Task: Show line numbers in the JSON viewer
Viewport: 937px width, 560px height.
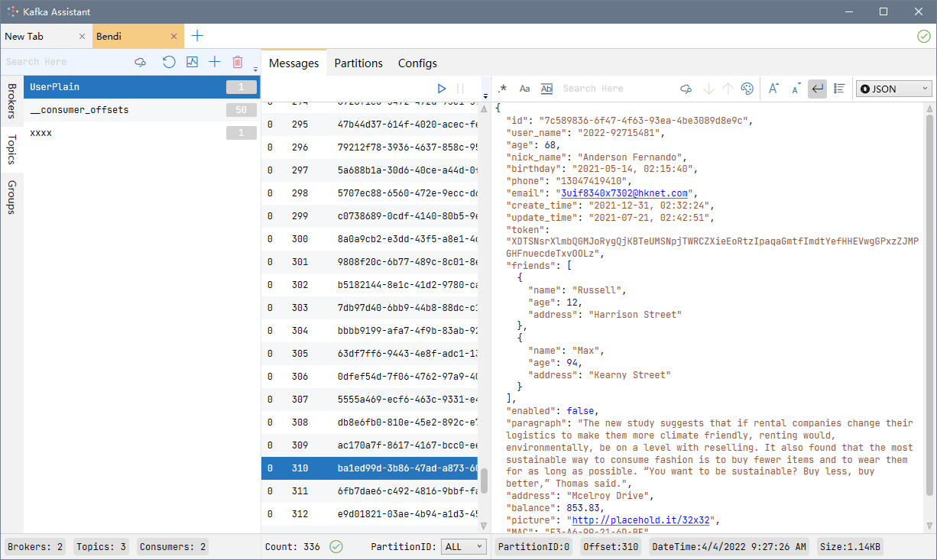Action: click(x=838, y=89)
